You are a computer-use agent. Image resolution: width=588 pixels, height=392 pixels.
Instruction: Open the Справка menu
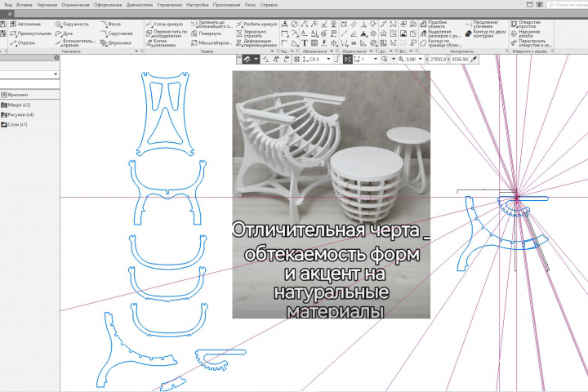pos(269,5)
